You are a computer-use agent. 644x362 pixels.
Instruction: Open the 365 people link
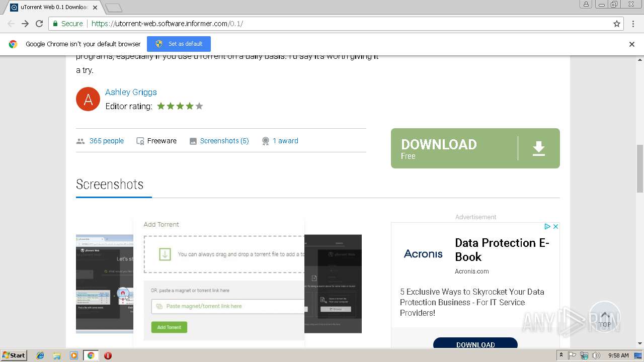pos(107,141)
